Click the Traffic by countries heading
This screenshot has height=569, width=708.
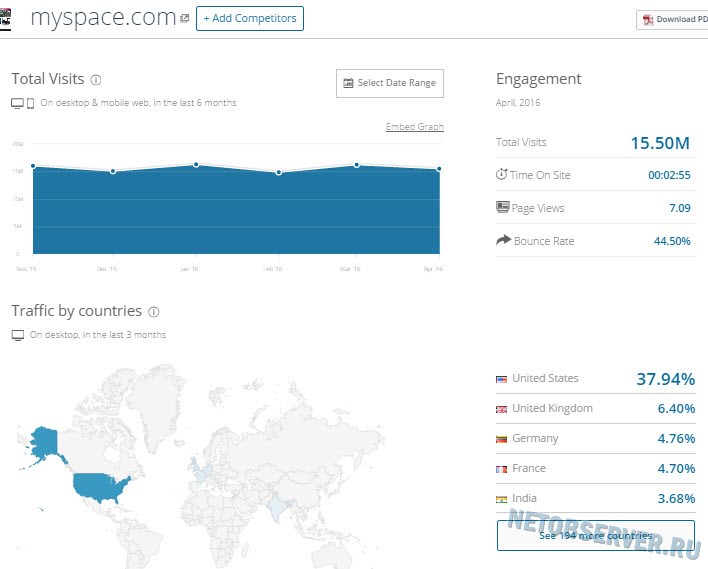pyautogui.click(x=77, y=311)
